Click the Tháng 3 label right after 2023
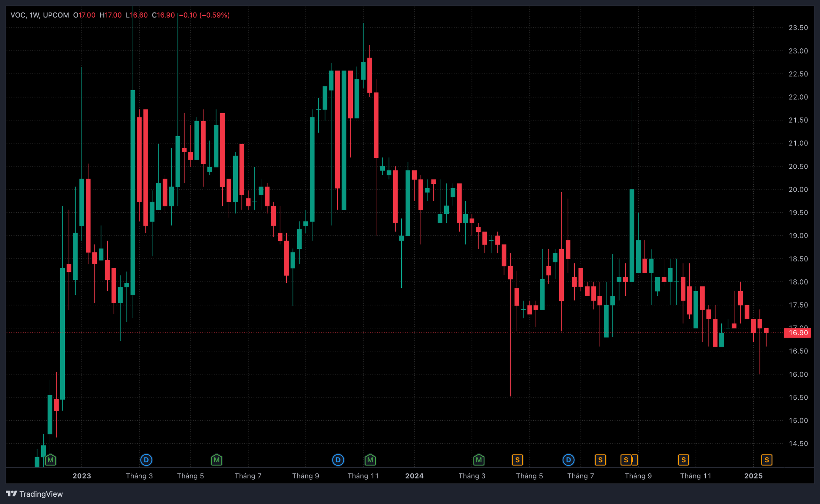Image resolution: width=820 pixels, height=504 pixels. (x=139, y=476)
